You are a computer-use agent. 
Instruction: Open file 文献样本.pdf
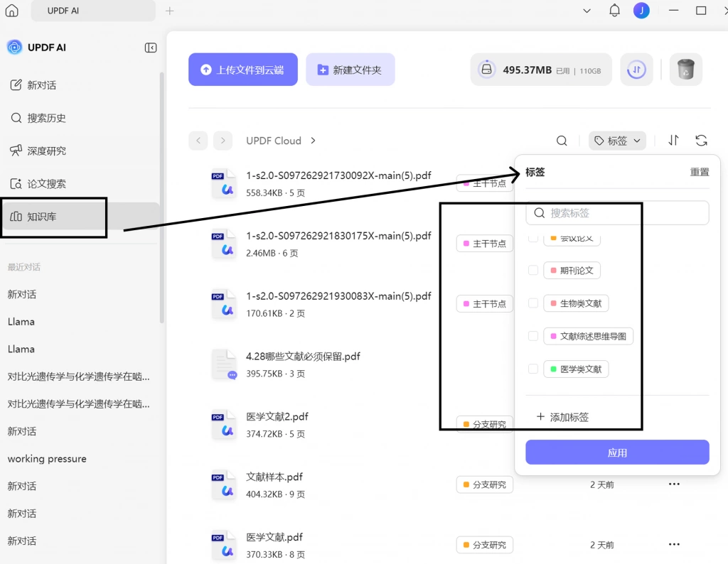click(274, 477)
